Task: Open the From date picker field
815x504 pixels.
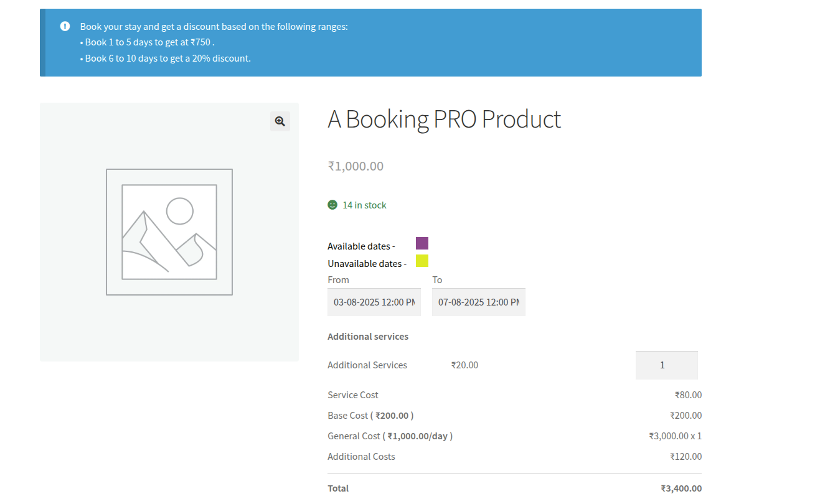Action: point(374,302)
